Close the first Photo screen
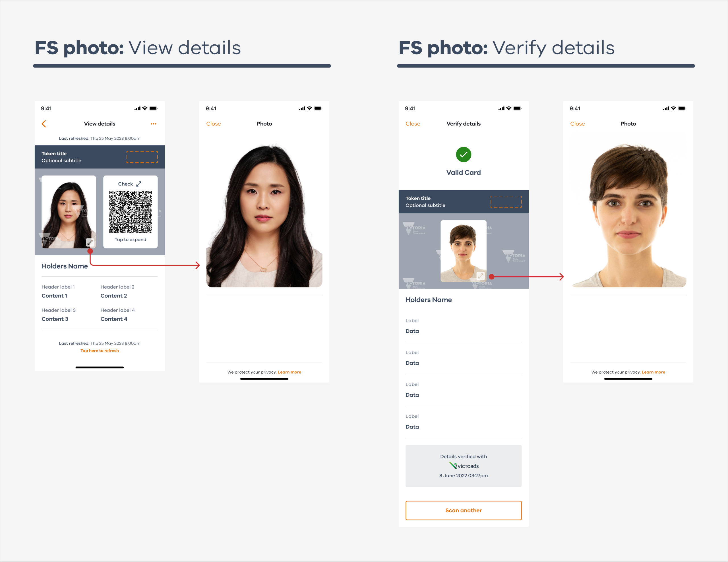The height and width of the screenshot is (562, 728). pyautogui.click(x=213, y=124)
